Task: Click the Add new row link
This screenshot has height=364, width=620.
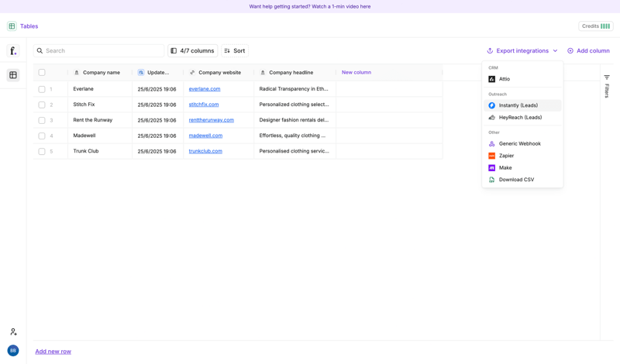Action: click(53, 352)
